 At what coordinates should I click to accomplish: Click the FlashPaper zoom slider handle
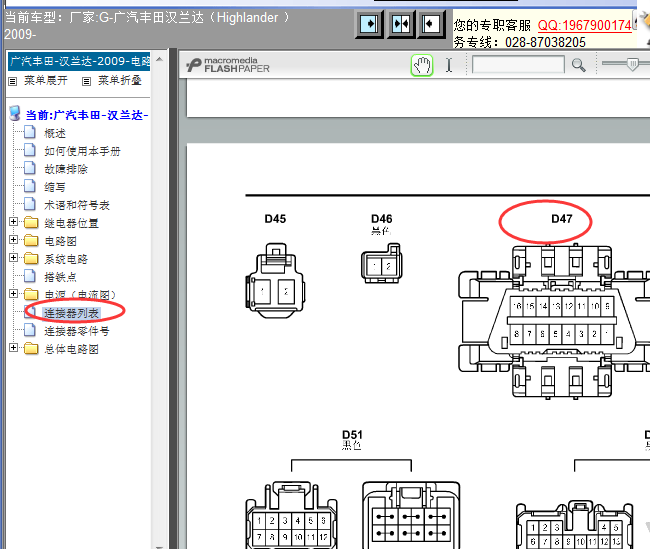(x=633, y=64)
